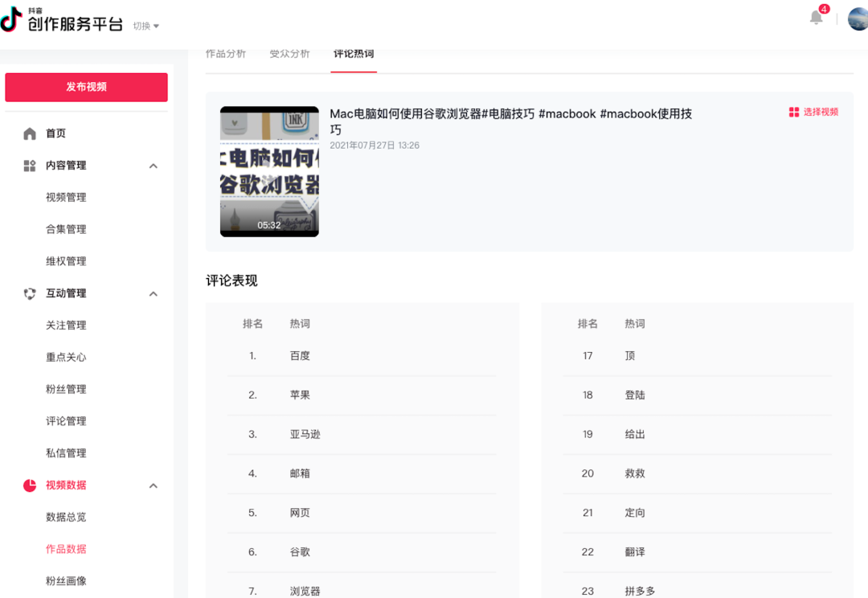Open 数据总览 in the sidebar
868x598 pixels.
click(x=66, y=517)
